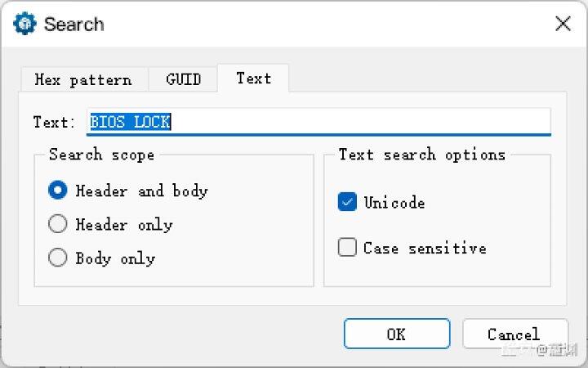Click the UEFITool app icon in title bar
The width and height of the screenshot is (588, 368).
pyautogui.click(x=25, y=24)
